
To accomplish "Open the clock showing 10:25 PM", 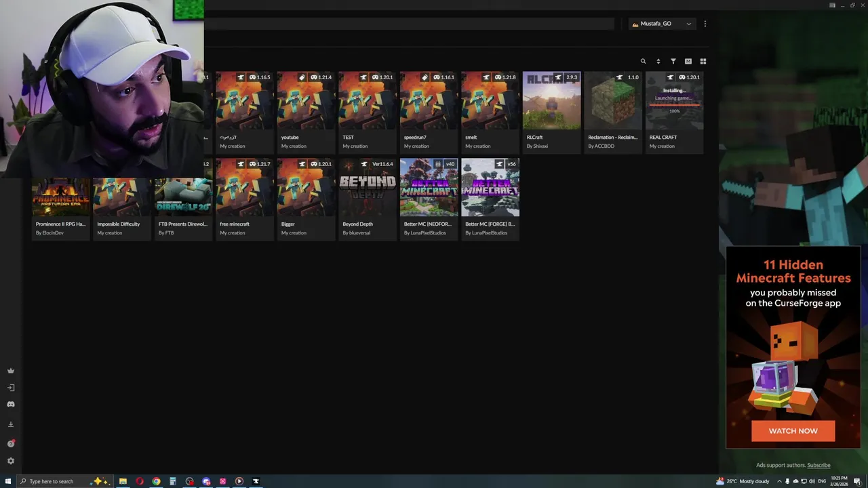I will point(839,481).
